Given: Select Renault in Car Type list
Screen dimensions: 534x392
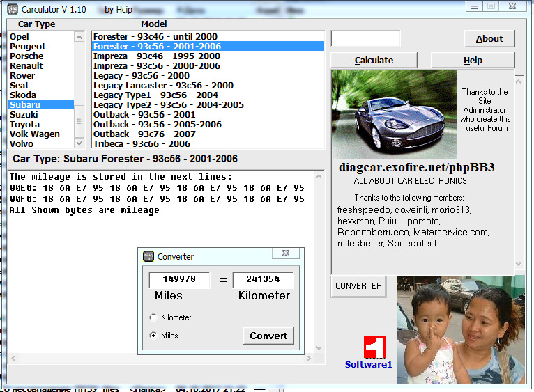Looking at the screenshot, I should click(41, 65).
